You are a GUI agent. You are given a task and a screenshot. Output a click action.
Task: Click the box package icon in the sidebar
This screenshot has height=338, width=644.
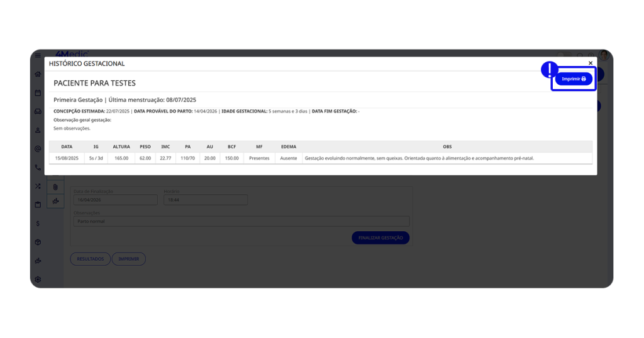click(x=38, y=242)
